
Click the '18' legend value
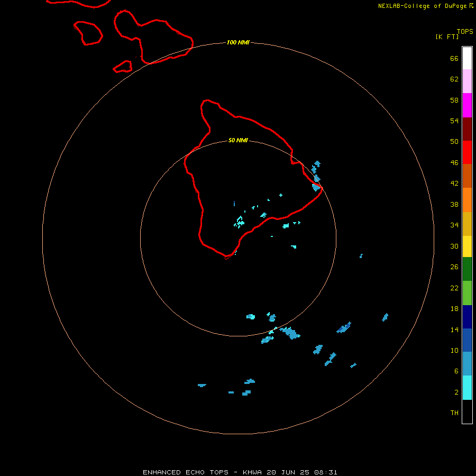point(454,309)
